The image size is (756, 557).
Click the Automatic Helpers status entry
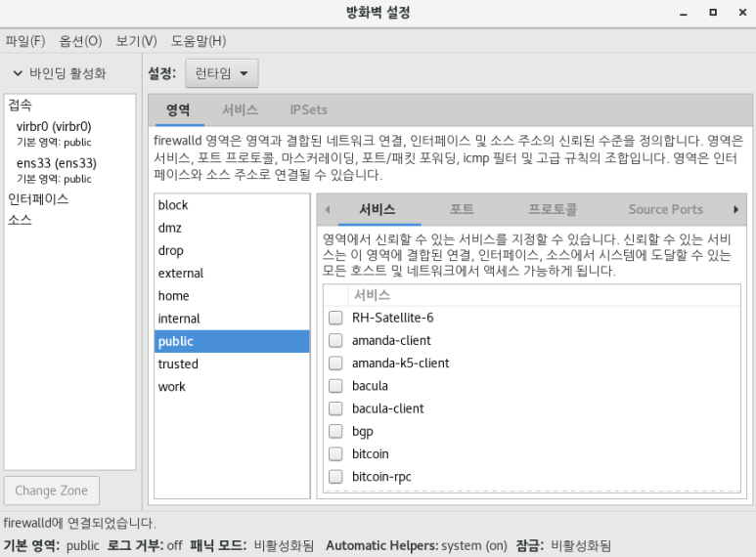pyautogui.click(x=417, y=545)
